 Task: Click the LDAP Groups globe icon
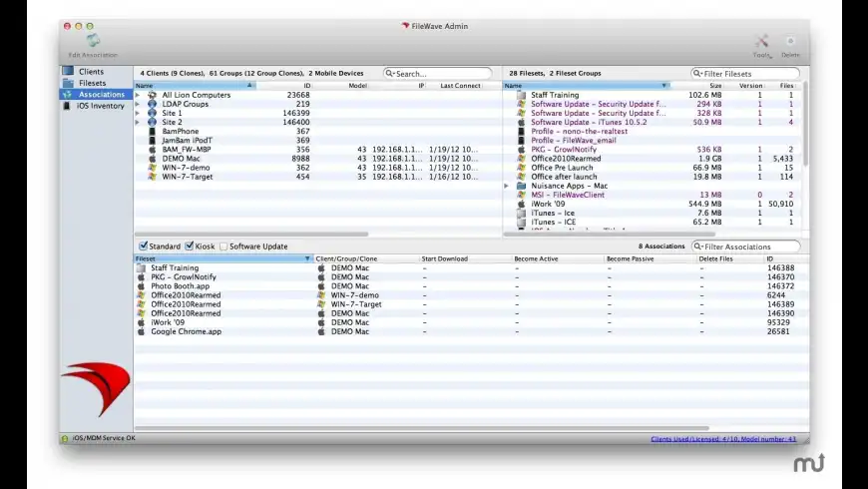point(153,104)
